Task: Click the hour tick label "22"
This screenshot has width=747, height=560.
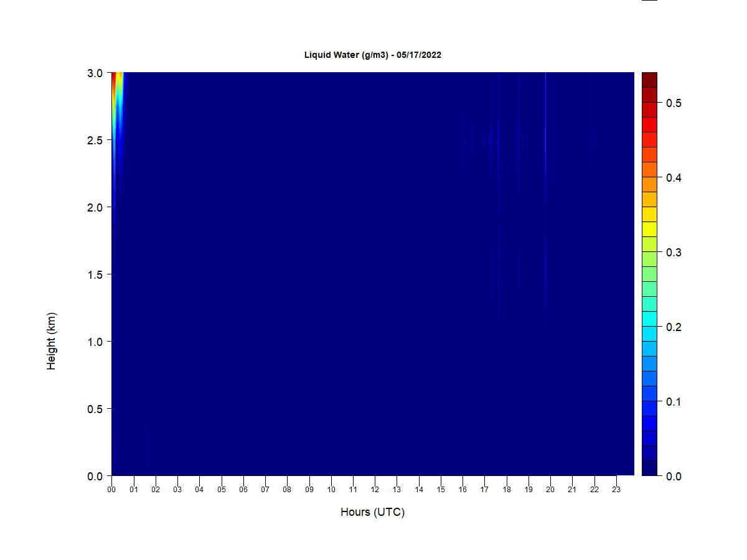Action: (x=594, y=490)
